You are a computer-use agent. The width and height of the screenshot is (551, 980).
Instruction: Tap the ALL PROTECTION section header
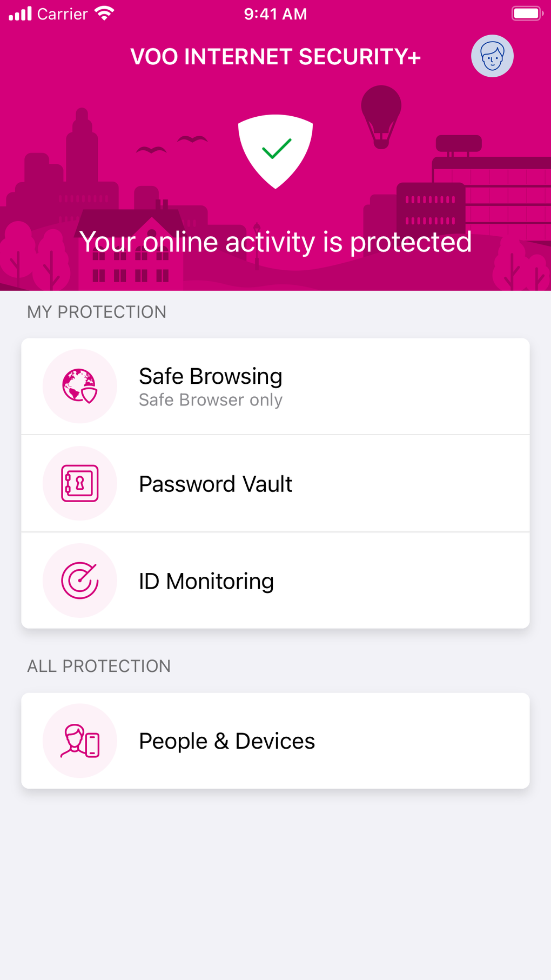click(x=99, y=666)
